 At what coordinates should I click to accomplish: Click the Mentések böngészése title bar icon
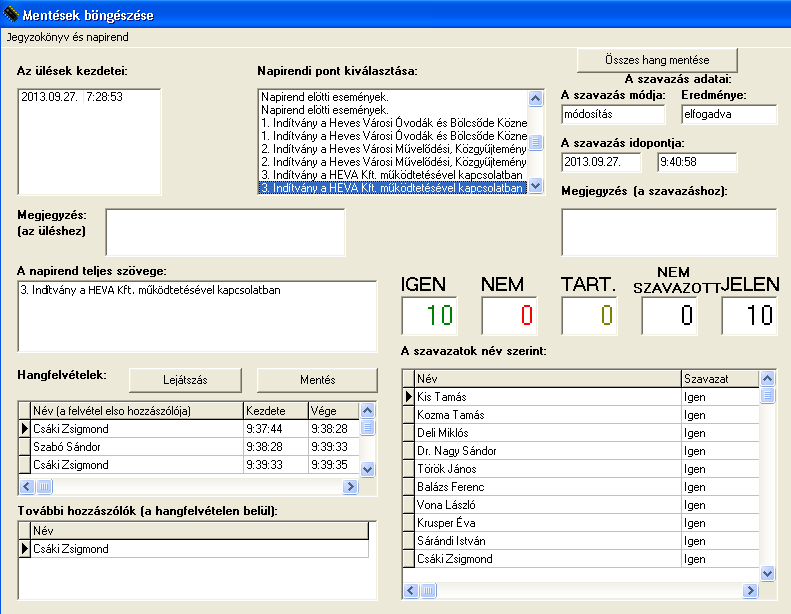[x=11, y=15]
